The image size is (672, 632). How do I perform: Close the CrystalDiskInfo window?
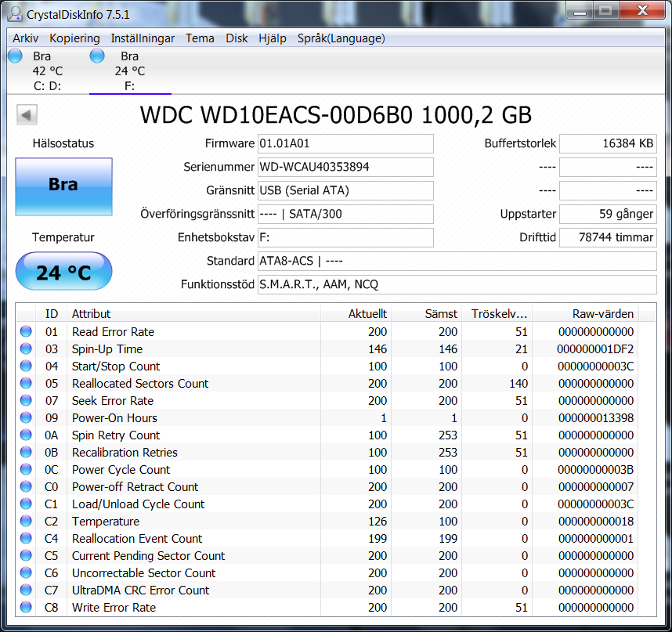pos(642,11)
